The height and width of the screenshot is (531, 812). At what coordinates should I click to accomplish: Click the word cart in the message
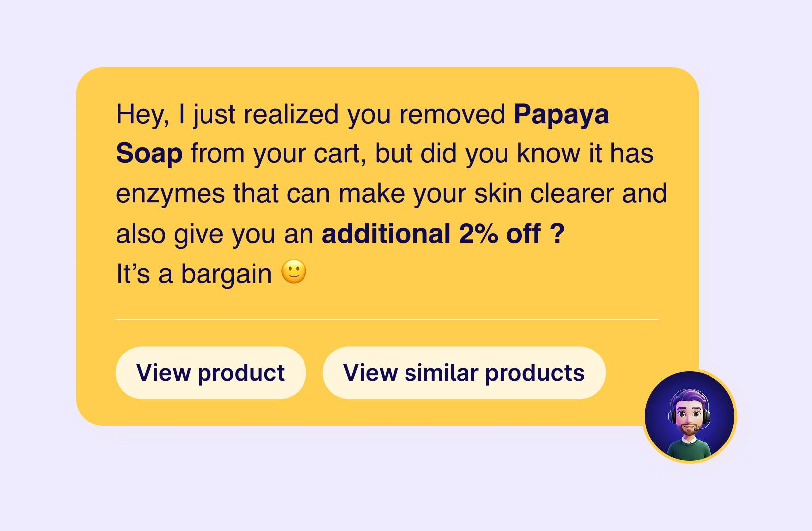(x=340, y=153)
